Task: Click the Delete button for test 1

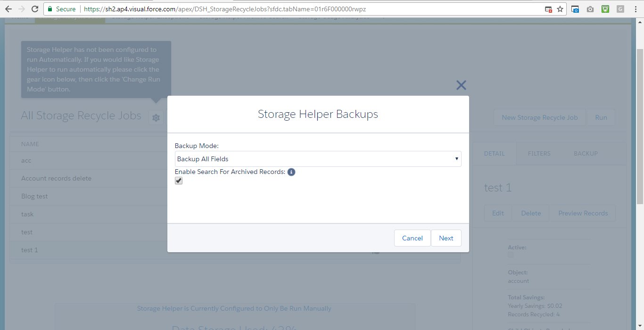Action: click(531, 213)
